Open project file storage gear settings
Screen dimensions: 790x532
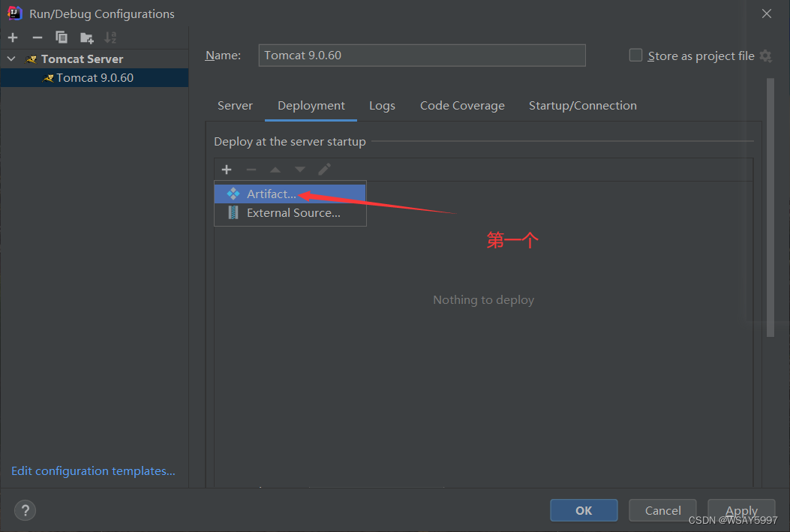(766, 56)
